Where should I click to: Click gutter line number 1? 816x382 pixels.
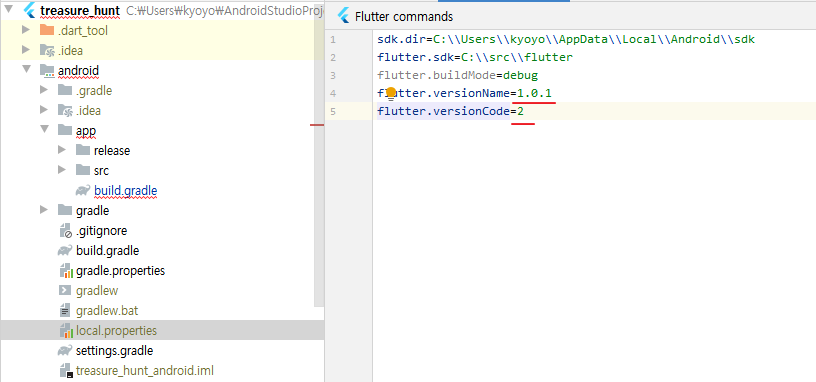tap(333, 40)
